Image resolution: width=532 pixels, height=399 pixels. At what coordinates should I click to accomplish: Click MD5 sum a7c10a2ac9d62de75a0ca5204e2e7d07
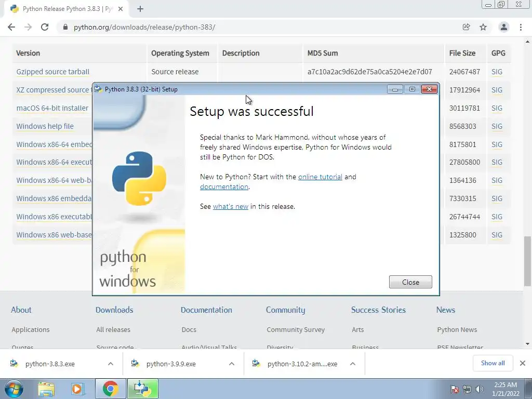click(x=369, y=72)
